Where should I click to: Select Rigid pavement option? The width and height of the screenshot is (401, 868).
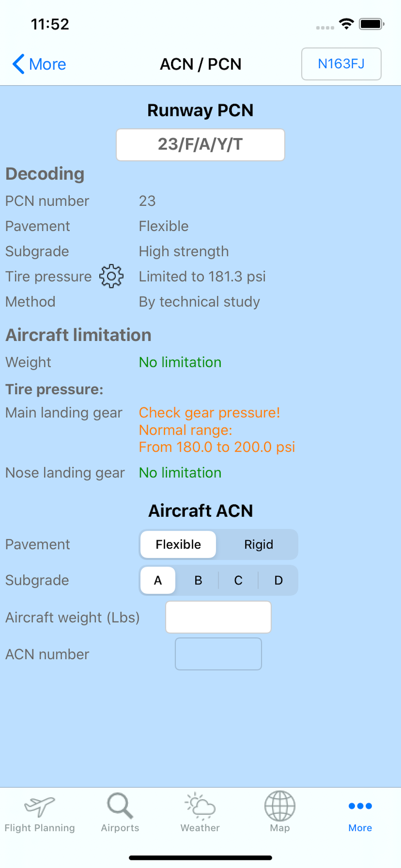259,544
